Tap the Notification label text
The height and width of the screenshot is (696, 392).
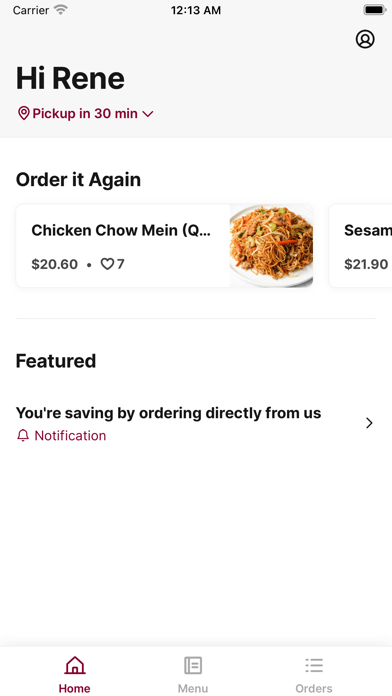(70, 436)
